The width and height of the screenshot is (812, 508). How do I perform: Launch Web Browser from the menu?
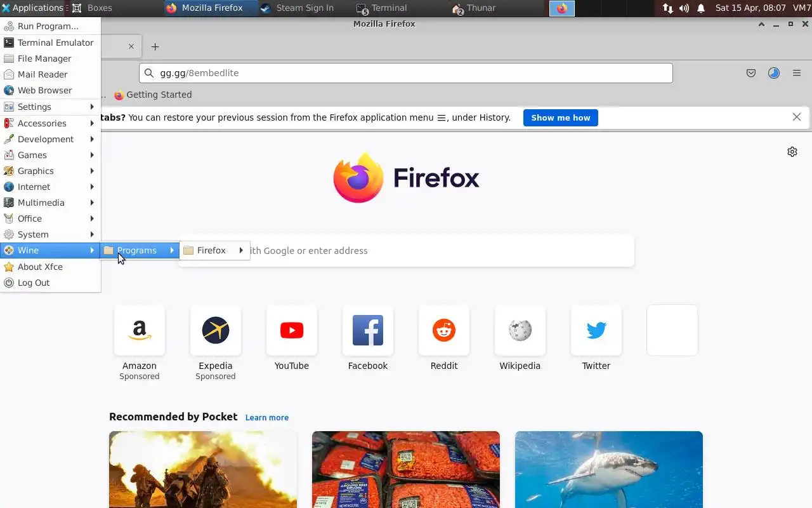50,90
